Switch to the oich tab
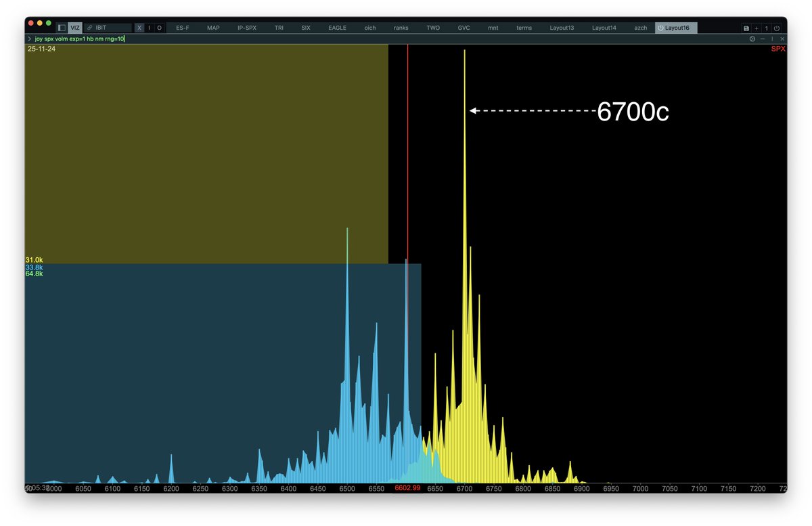 [369, 28]
